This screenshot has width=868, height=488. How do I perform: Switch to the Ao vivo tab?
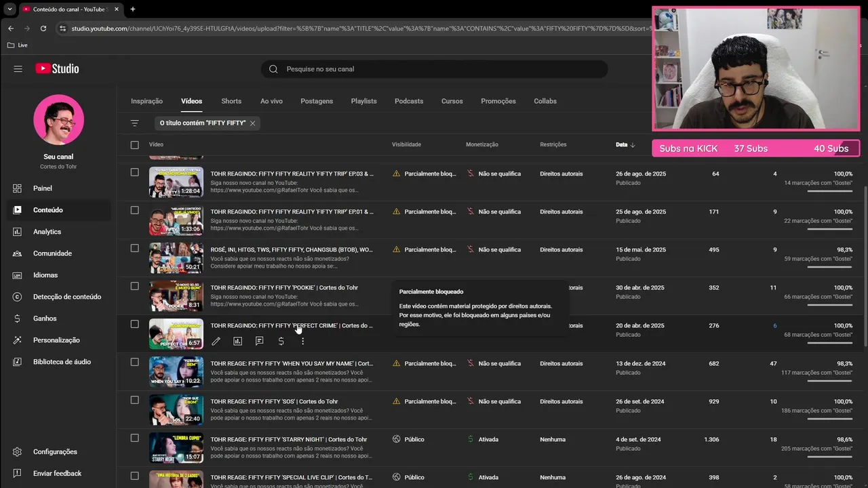[271, 101]
